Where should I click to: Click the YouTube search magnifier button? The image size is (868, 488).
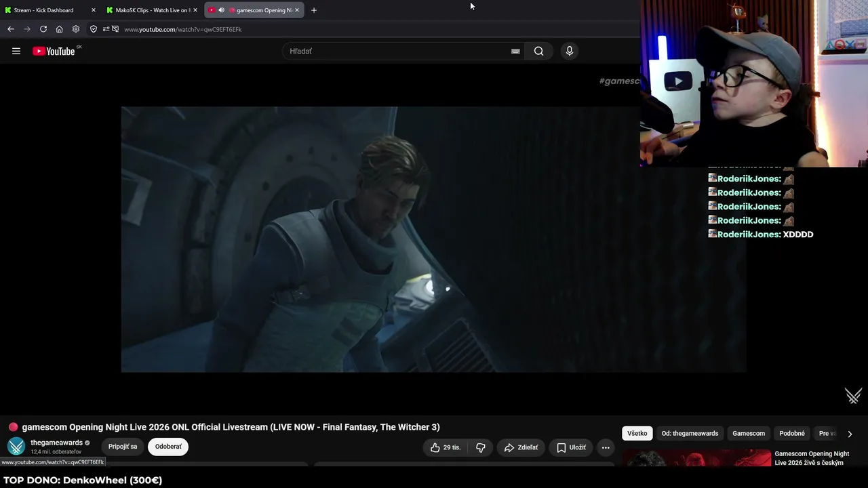click(x=538, y=51)
